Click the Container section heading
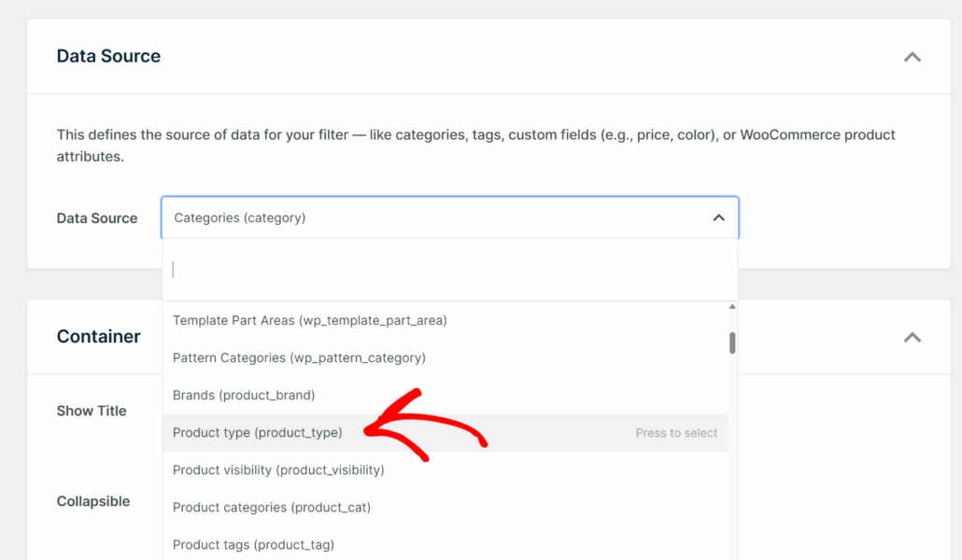 (x=98, y=337)
